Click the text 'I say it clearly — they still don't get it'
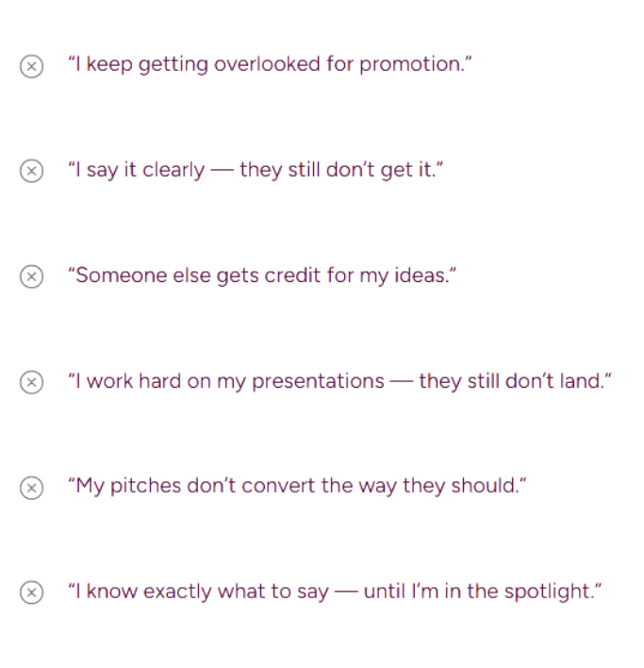The image size is (644, 668). [256, 171]
